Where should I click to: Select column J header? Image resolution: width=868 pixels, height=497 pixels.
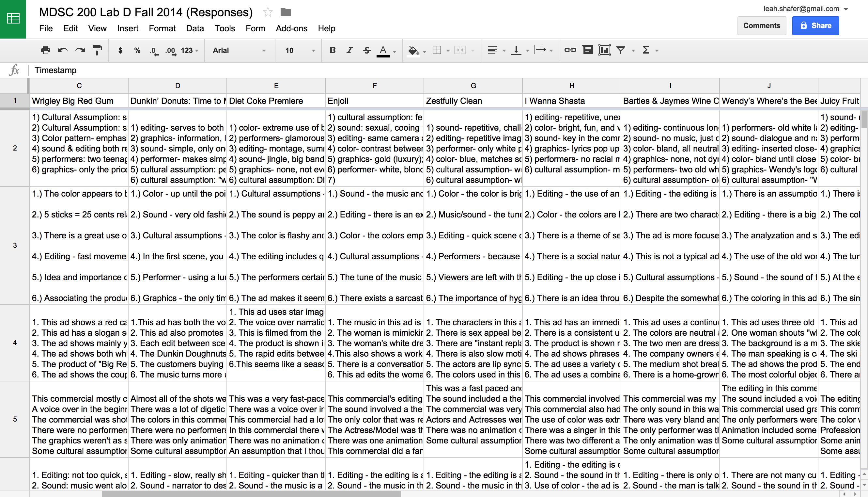tap(769, 86)
